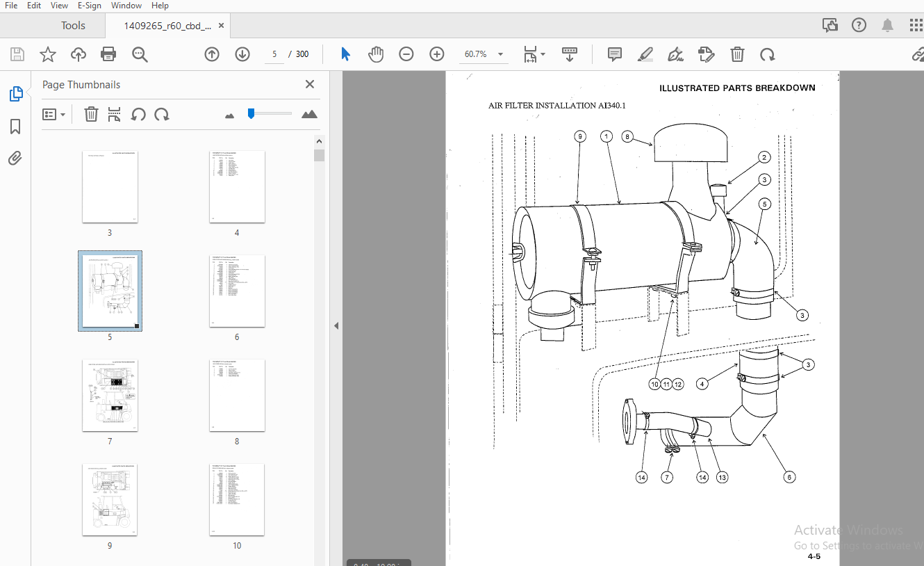This screenshot has height=566, width=924.
Task: Click the thumbnail size slider handle
Action: click(251, 113)
